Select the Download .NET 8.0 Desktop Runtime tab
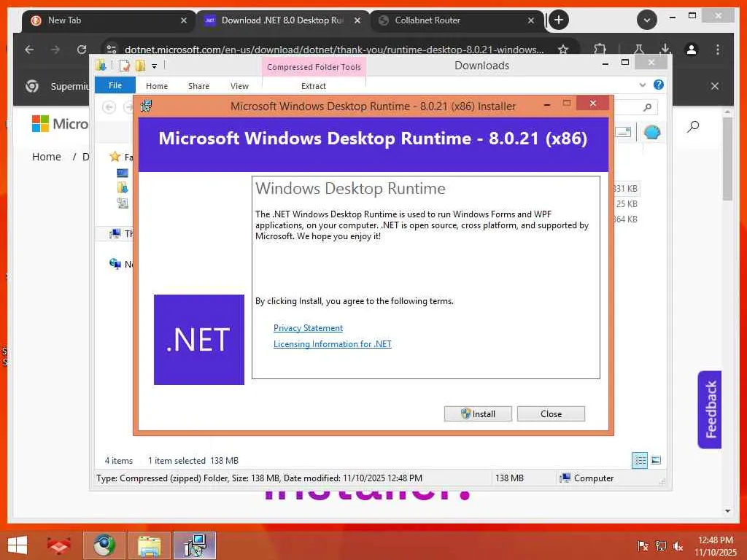 [282, 20]
